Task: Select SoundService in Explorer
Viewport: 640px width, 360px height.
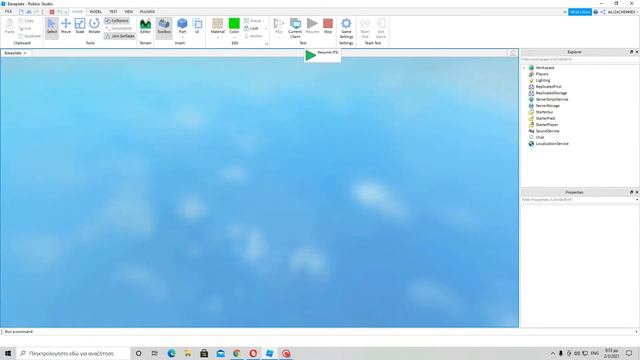Action: (547, 131)
